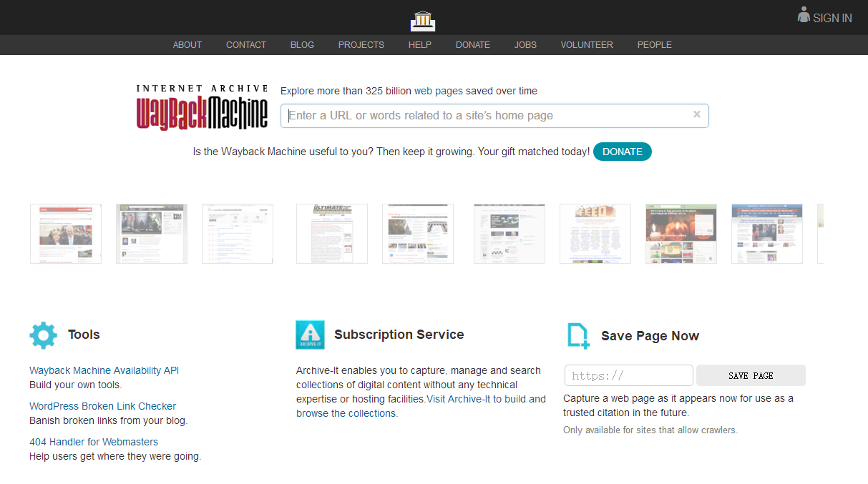Open the PEOPLE menu item

pyautogui.click(x=655, y=44)
